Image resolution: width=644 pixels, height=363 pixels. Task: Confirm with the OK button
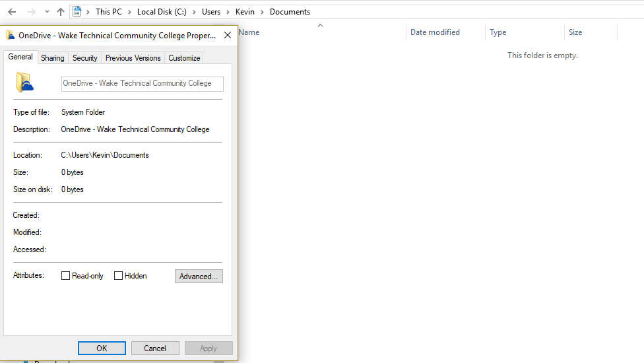tap(102, 348)
